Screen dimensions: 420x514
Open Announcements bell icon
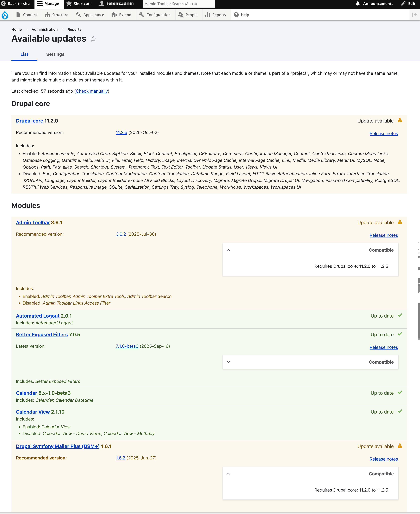tap(358, 4)
